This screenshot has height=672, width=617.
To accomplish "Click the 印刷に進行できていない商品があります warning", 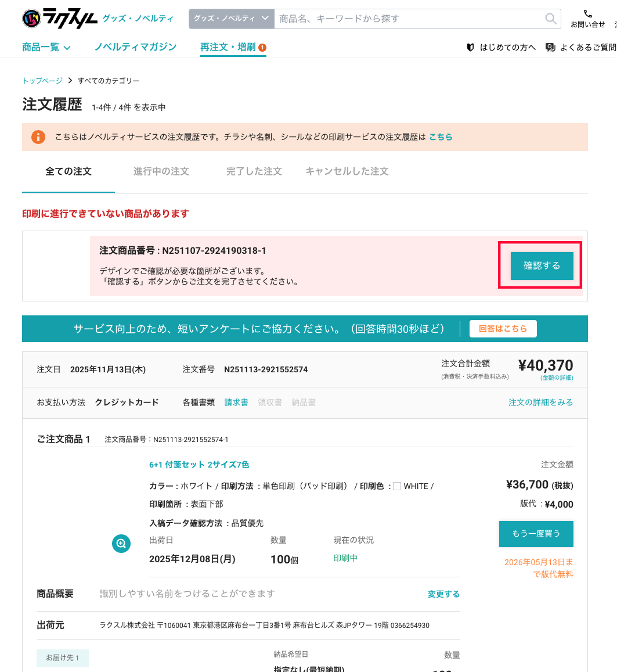I will [x=105, y=213].
